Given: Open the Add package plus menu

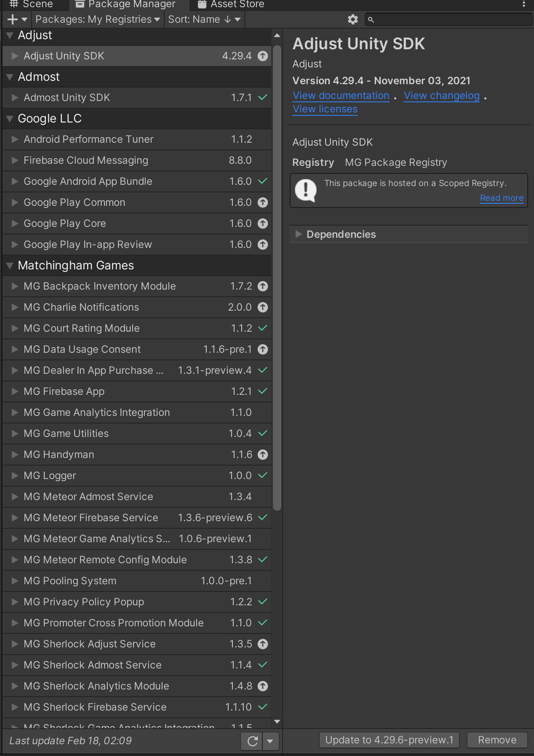Looking at the screenshot, I should pyautogui.click(x=17, y=19).
